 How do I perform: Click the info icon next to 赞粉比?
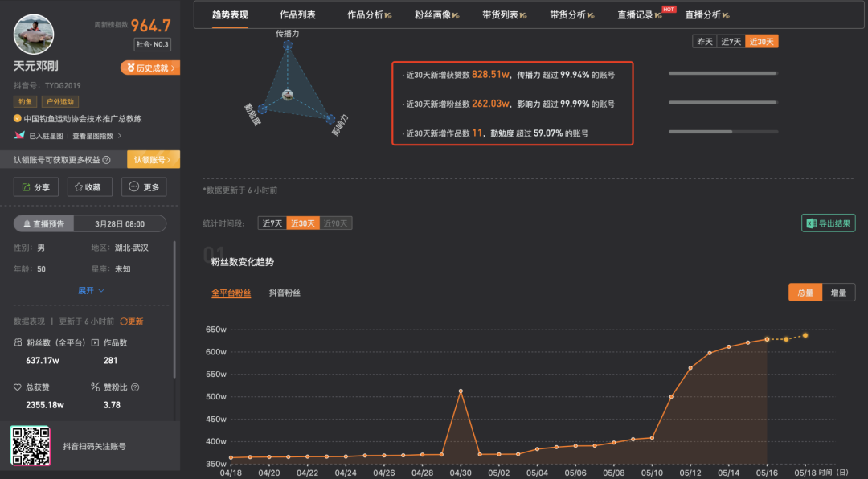[134, 387]
